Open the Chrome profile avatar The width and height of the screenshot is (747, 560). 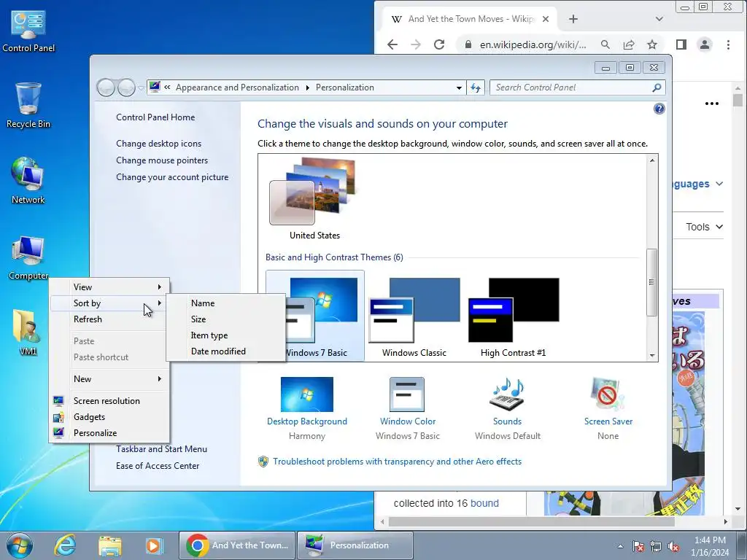coord(705,44)
